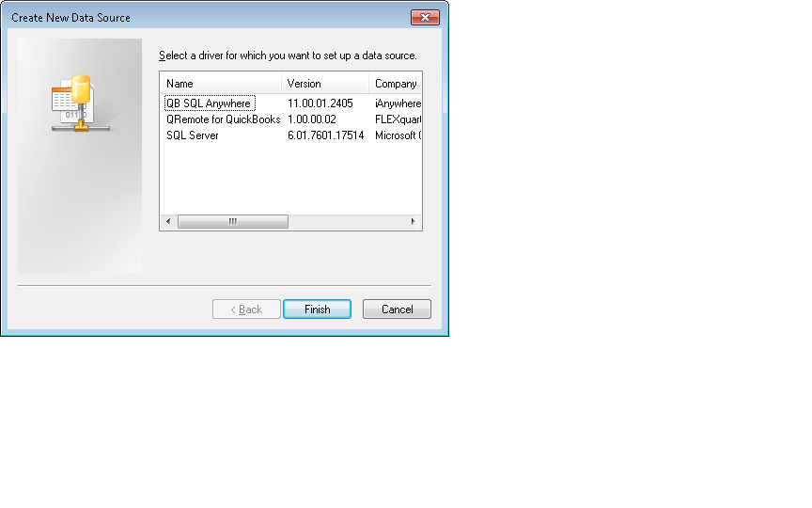
Task: Click version 6.01.7601.17514 of SQL Server
Action: pyautogui.click(x=326, y=135)
